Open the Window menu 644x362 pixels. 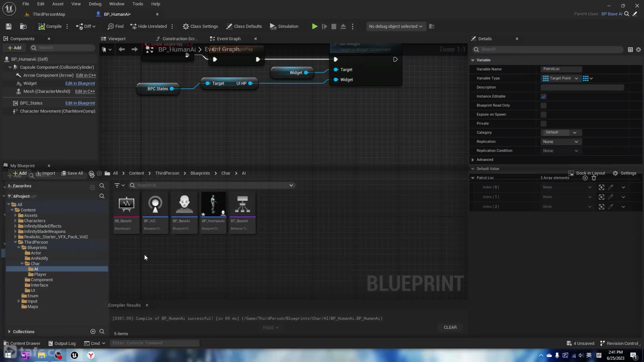point(116,4)
